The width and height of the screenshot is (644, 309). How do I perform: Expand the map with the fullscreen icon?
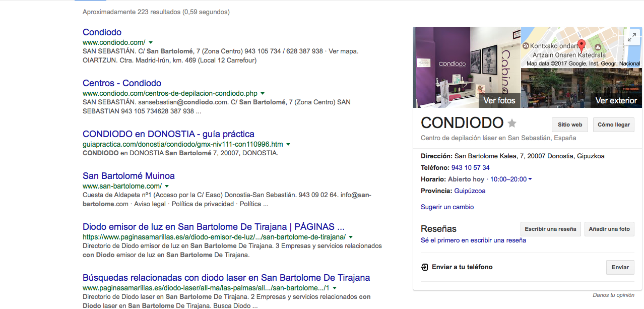631,37
